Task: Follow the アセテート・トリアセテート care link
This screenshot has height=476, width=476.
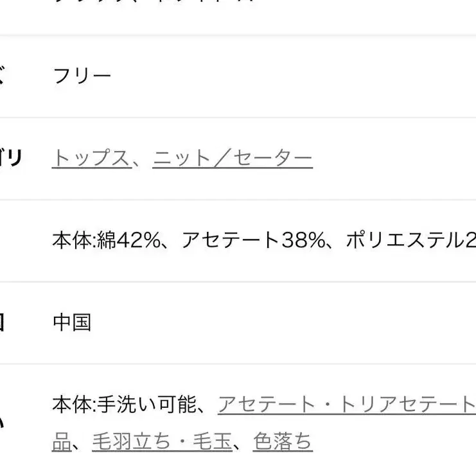Action: click(346, 404)
